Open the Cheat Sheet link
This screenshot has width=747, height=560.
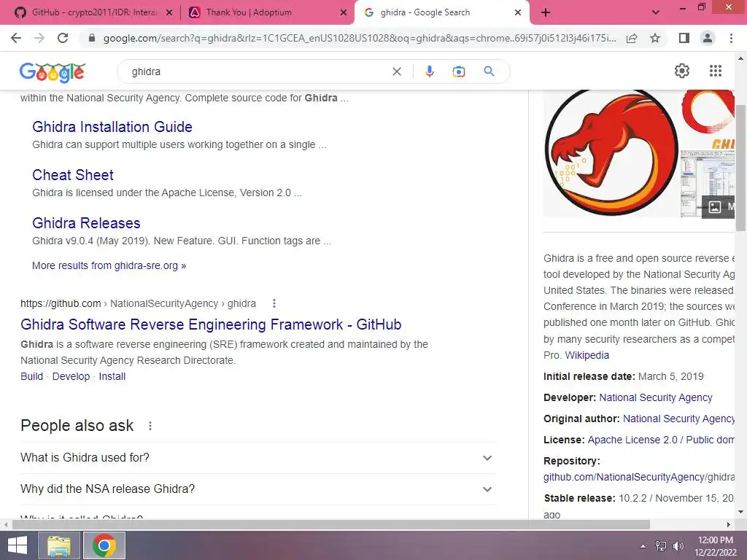tap(72, 175)
